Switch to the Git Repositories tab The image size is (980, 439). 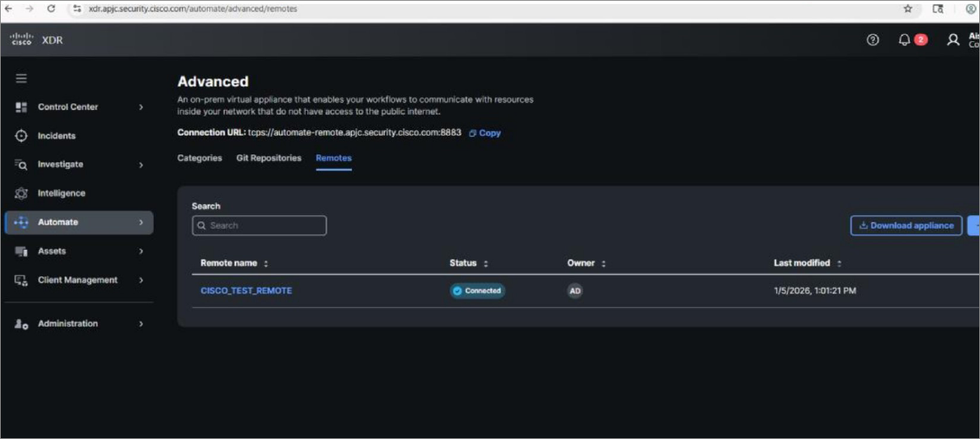click(x=268, y=158)
